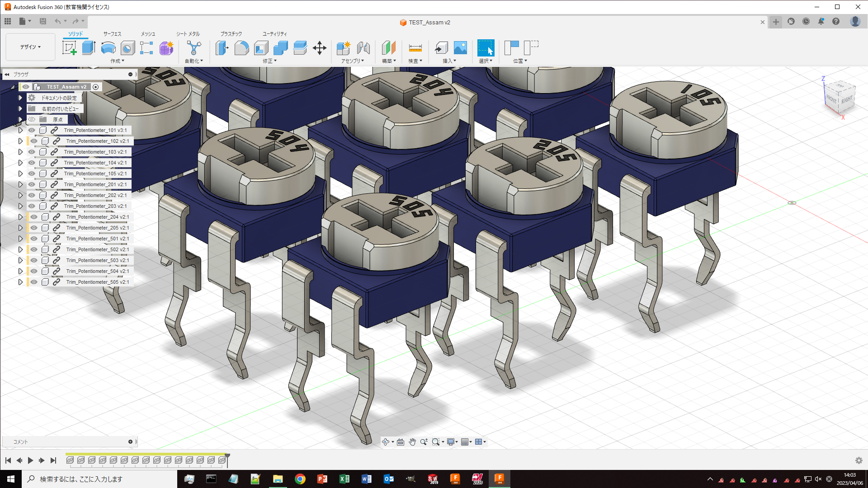
Task: Select the Revolve tool icon
Action: coord(108,48)
